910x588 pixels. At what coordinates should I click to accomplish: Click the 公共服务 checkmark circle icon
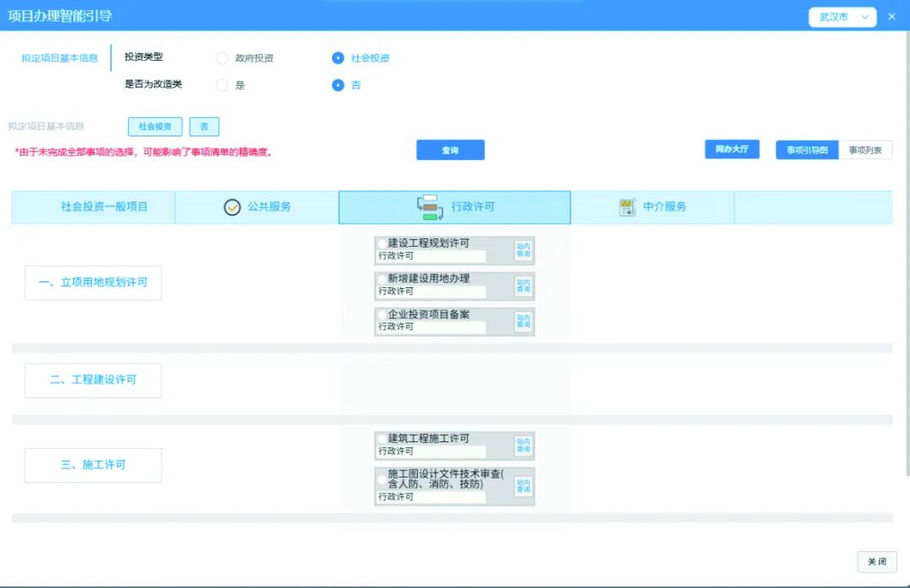point(233,206)
